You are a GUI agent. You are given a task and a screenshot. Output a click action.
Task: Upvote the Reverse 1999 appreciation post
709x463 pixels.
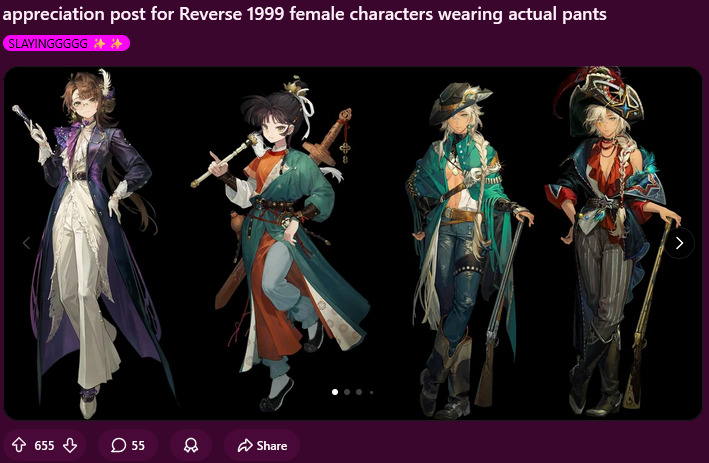pyautogui.click(x=19, y=445)
